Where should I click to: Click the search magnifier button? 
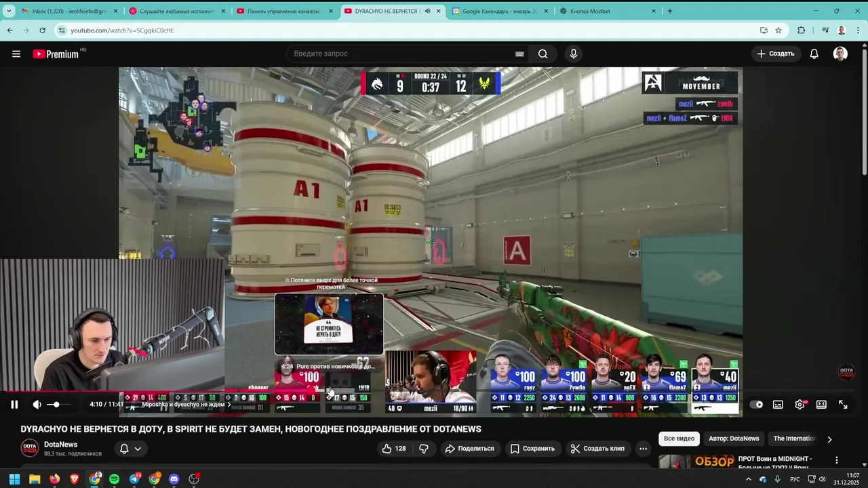[542, 54]
